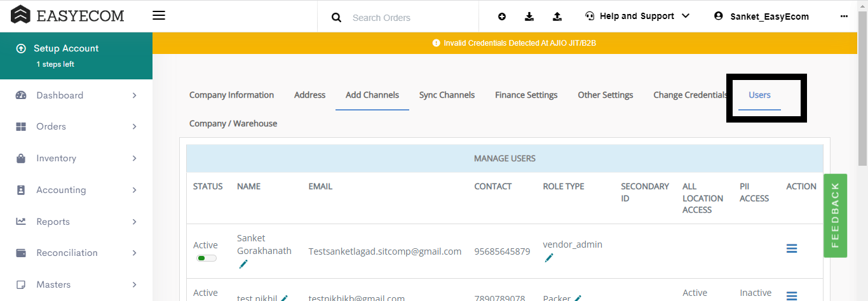Click the plus add icon in header
Viewport: 868px width, 301px height.
(x=502, y=17)
